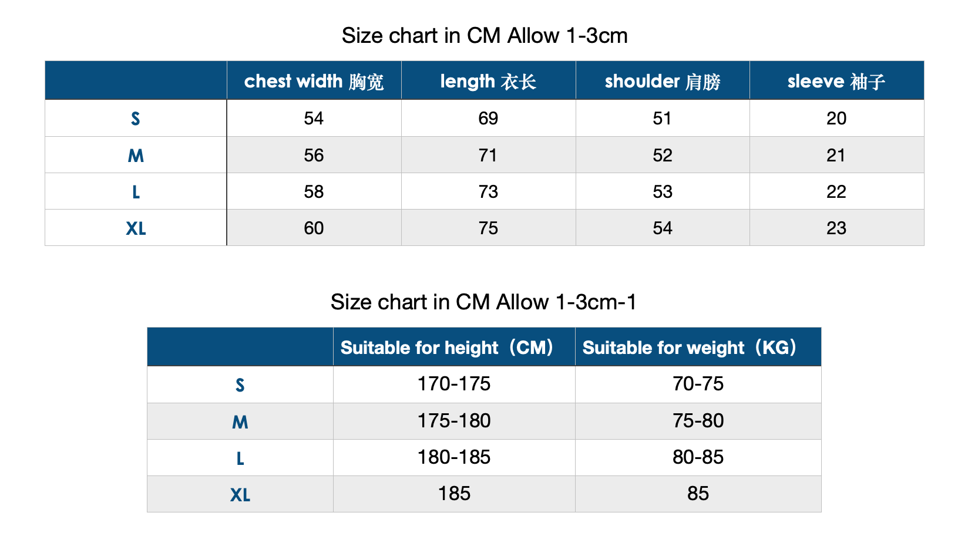Click the S row label in first table
968x560 pixels.
[x=136, y=119]
